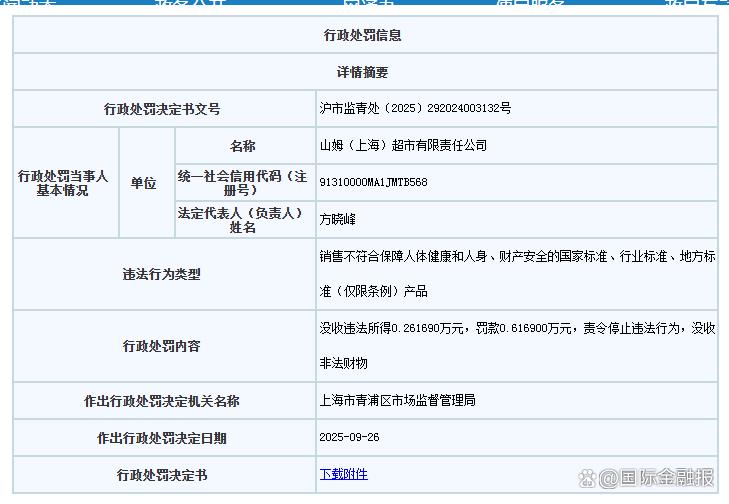
Task: Select violation text starting 销售不符合保障人体健康
Action: coord(517,274)
